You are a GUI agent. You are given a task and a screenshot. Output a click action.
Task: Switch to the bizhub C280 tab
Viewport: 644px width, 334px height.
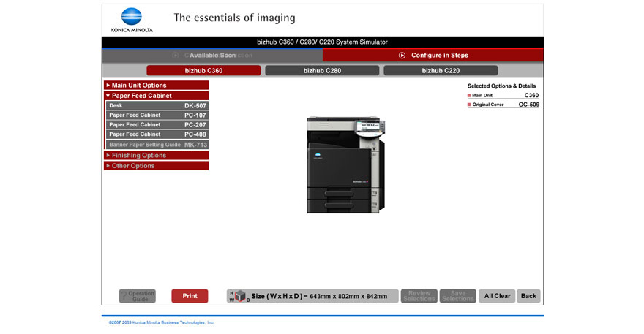point(323,71)
